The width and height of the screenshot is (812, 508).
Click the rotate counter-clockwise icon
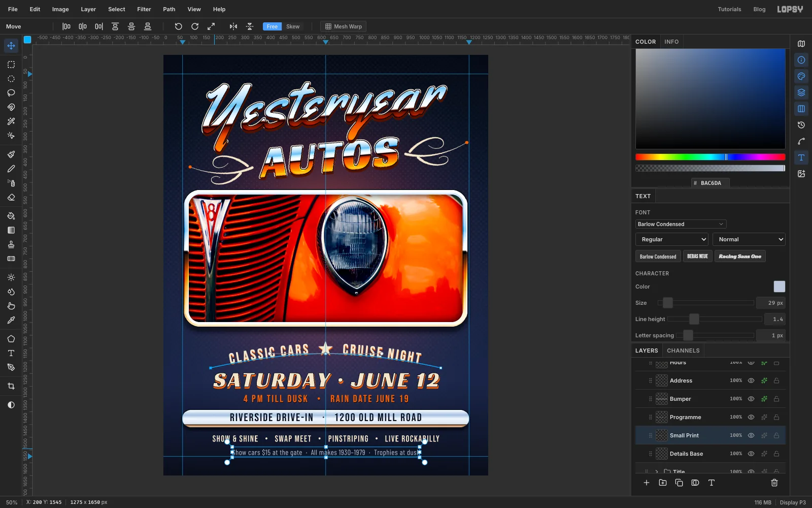tap(178, 26)
